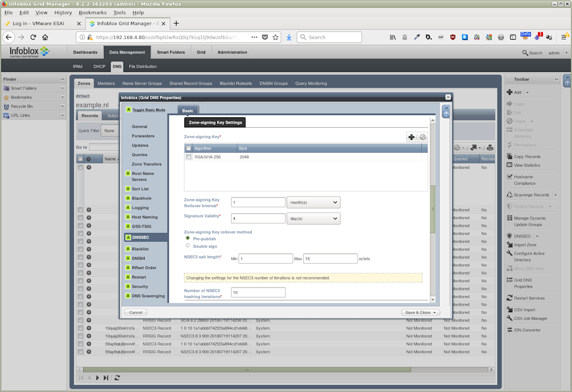Click Firefox home button

[45, 37]
